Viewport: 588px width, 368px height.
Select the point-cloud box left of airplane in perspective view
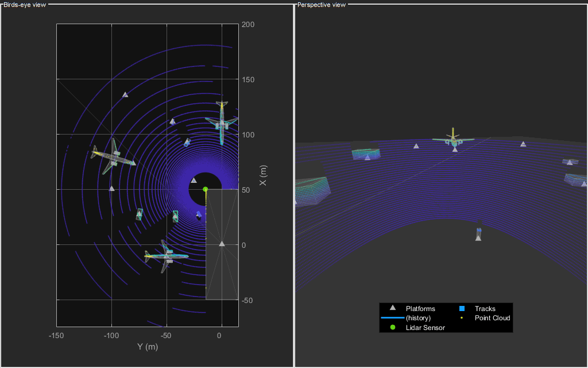(x=366, y=154)
